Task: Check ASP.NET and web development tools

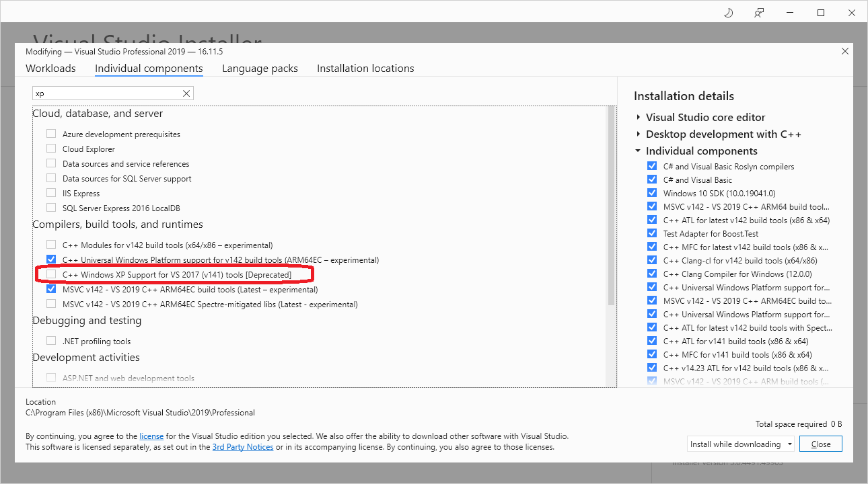Action: [51, 378]
